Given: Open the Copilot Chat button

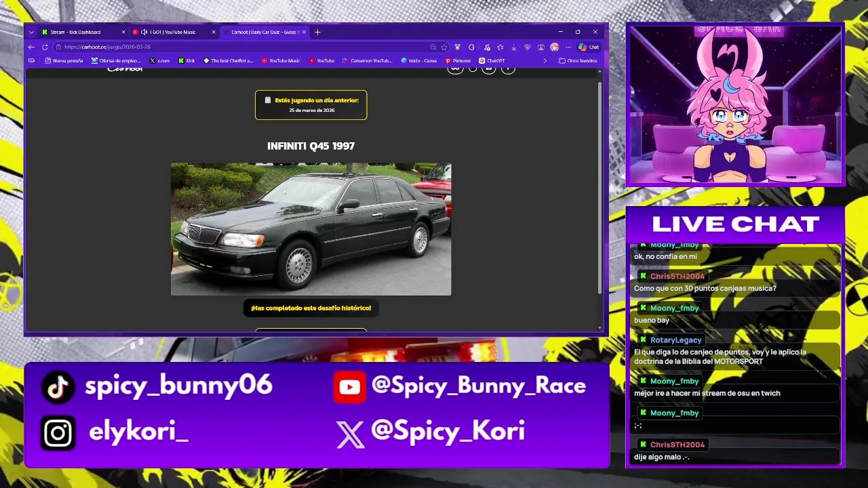Looking at the screenshot, I should (589, 47).
